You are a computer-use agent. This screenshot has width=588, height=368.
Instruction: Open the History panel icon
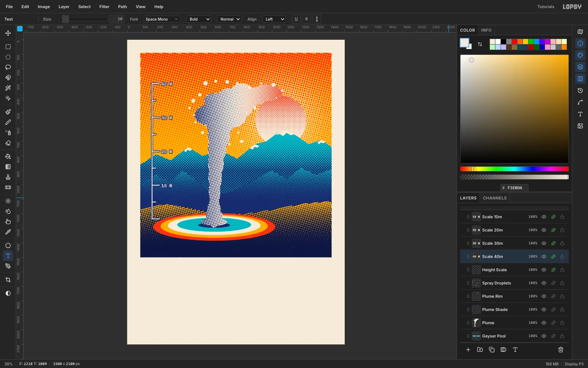tap(580, 91)
